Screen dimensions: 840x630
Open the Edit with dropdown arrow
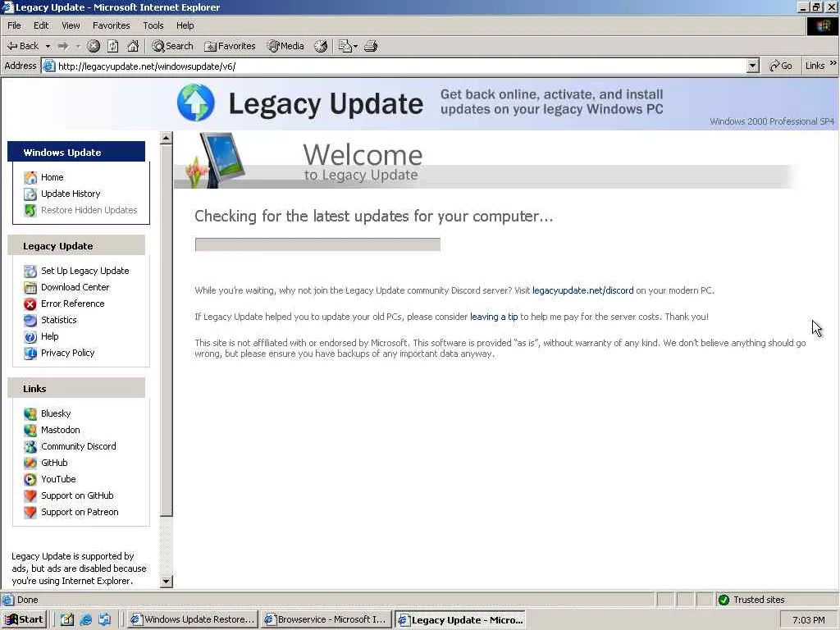tap(356, 46)
